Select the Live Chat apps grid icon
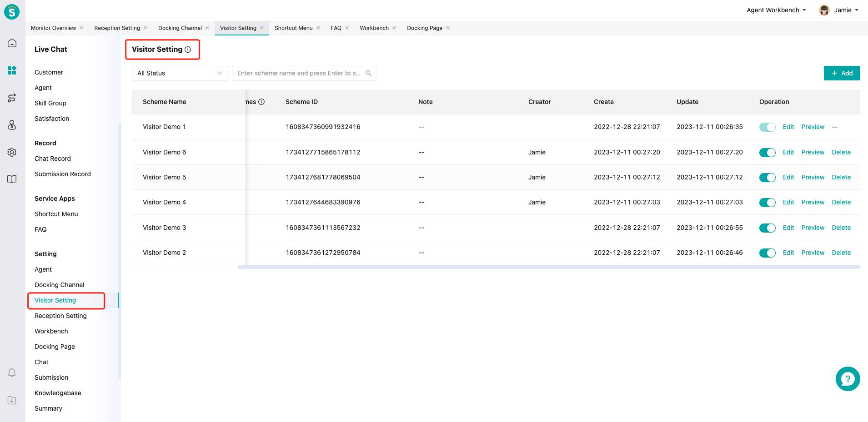This screenshot has height=422, width=868. coord(12,70)
